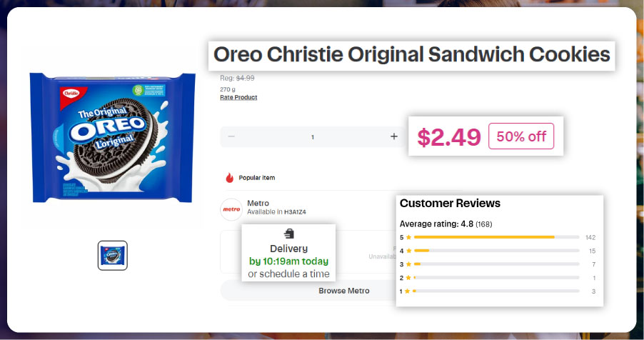Click the 5-star rating bar

[x=496, y=237]
